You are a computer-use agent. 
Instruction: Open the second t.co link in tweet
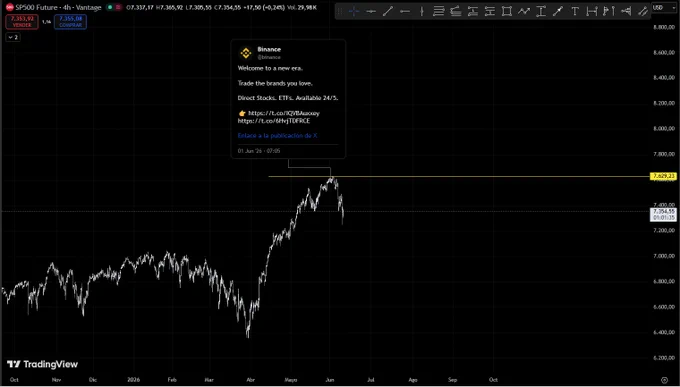click(274, 121)
